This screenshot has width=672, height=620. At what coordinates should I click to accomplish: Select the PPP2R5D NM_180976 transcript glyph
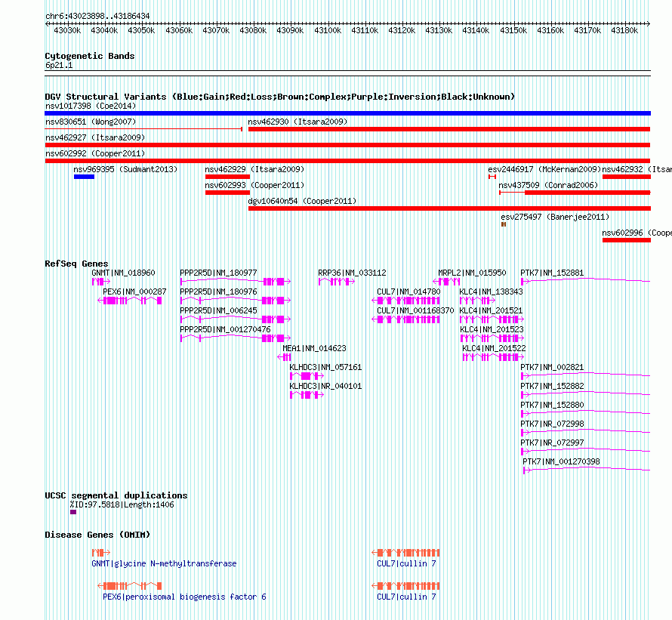pyautogui.click(x=236, y=301)
